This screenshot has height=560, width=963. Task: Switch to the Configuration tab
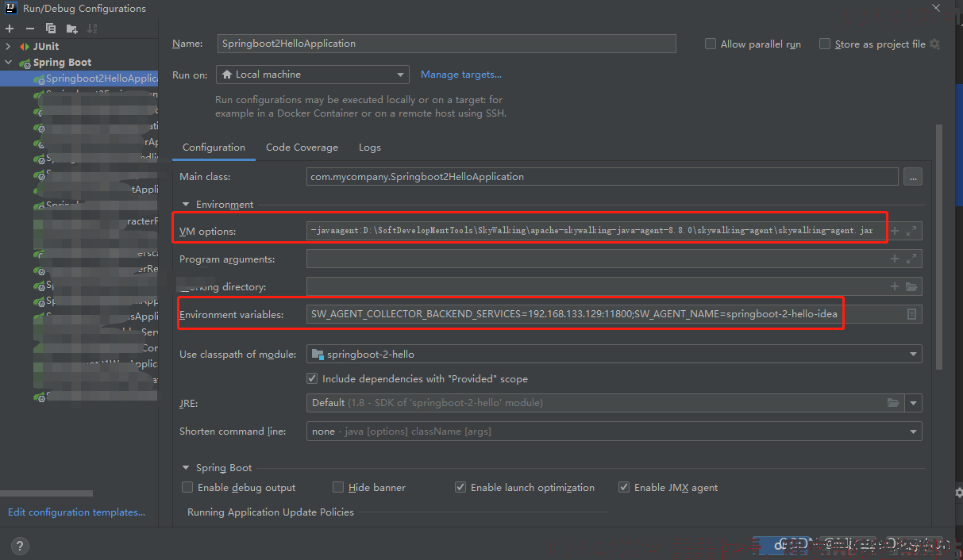coord(214,148)
